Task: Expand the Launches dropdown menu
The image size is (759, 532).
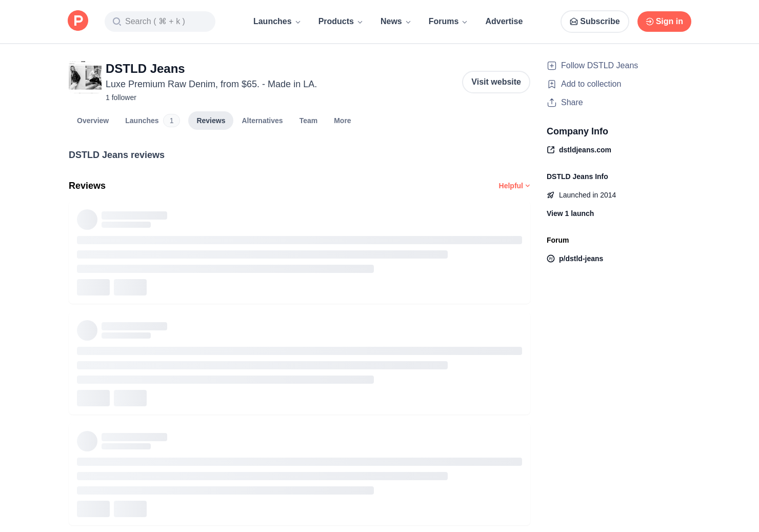Action: coord(276,22)
